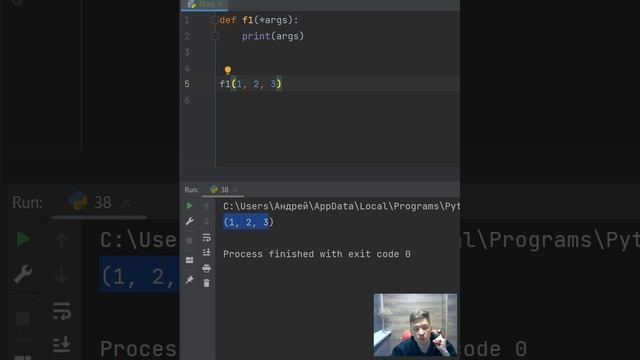Click the gray Stop square in the sharp center Run panel
The image size is (640, 360).
pyautogui.click(x=189, y=240)
